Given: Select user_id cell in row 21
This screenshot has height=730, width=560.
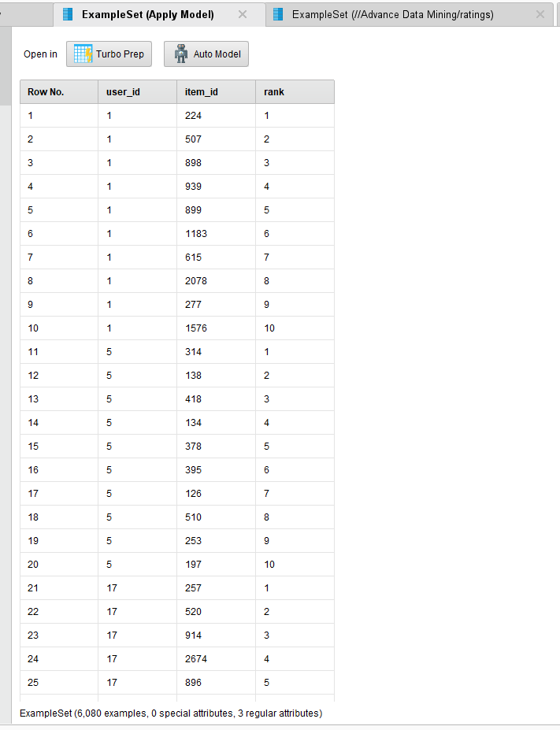Looking at the screenshot, I should pyautogui.click(x=138, y=588).
